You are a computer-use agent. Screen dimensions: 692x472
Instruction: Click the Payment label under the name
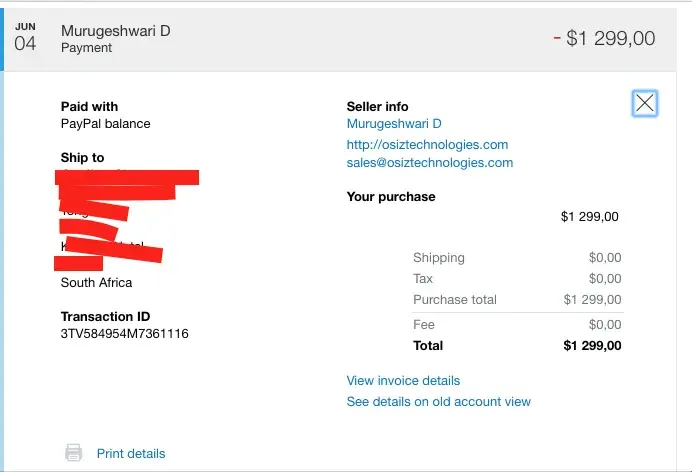(87, 48)
